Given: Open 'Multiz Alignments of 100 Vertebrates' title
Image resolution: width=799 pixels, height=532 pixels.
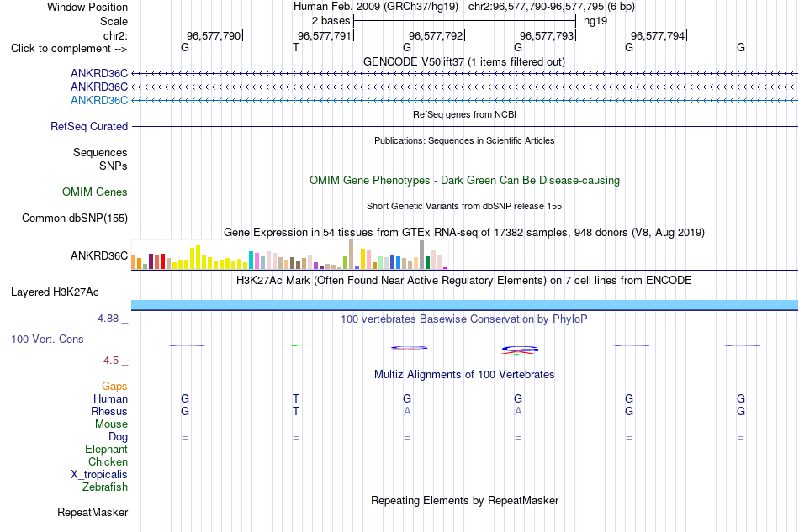Looking at the screenshot, I should 464,375.
